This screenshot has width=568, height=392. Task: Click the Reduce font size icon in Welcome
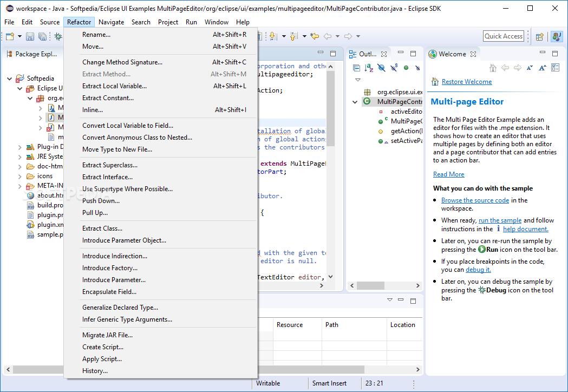(530, 68)
